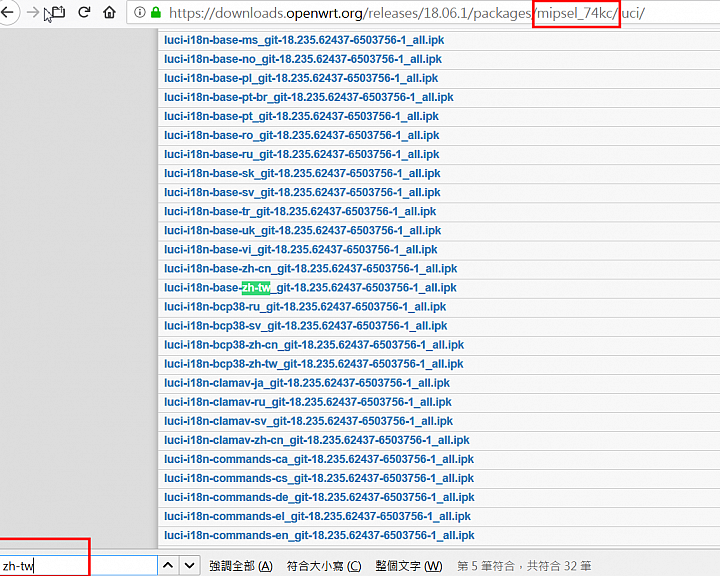Open luci-i18n-commands-de package link
The width and height of the screenshot is (720, 576).
(320, 497)
